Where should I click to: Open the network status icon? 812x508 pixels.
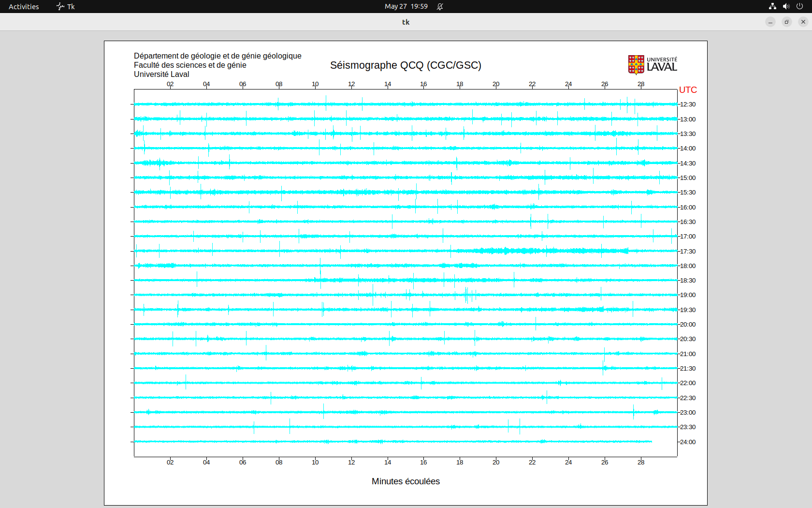(x=772, y=6)
